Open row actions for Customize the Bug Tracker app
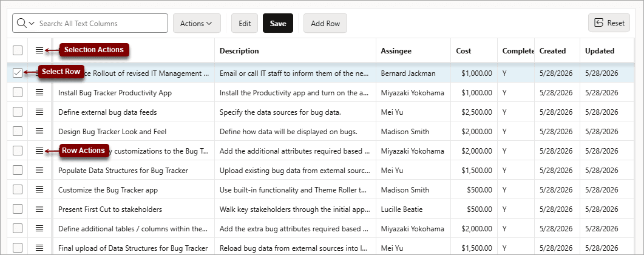644x255 pixels. point(39,189)
